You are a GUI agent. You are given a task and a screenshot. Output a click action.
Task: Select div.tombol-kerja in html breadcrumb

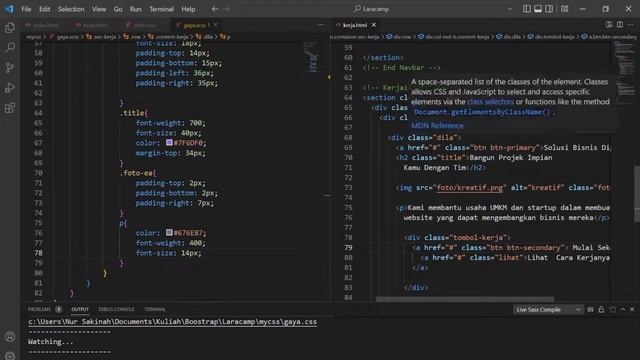[551, 37]
